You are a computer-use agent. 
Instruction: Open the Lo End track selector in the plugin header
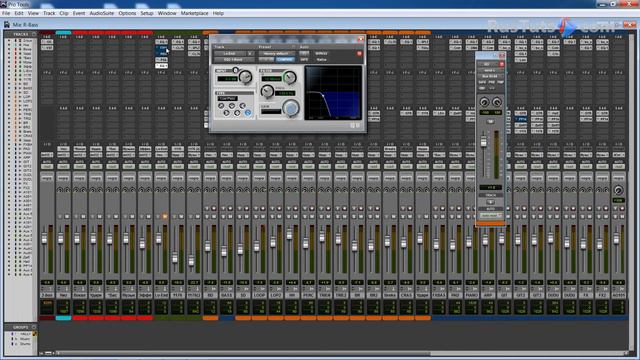[230, 53]
